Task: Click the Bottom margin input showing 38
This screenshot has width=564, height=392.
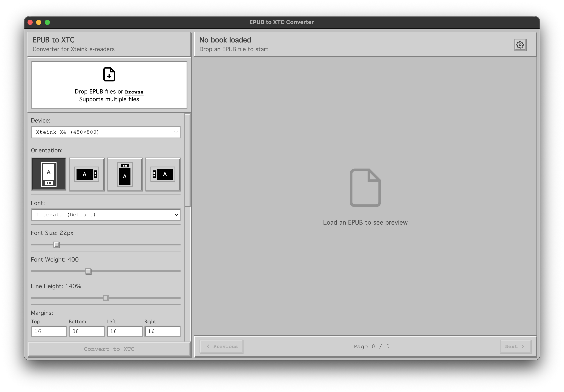Action: tap(87, 331)
